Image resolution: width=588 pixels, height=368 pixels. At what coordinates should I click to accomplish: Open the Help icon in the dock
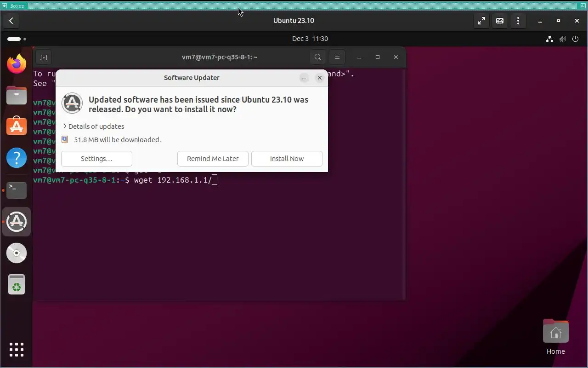click(x=17, y=158)
